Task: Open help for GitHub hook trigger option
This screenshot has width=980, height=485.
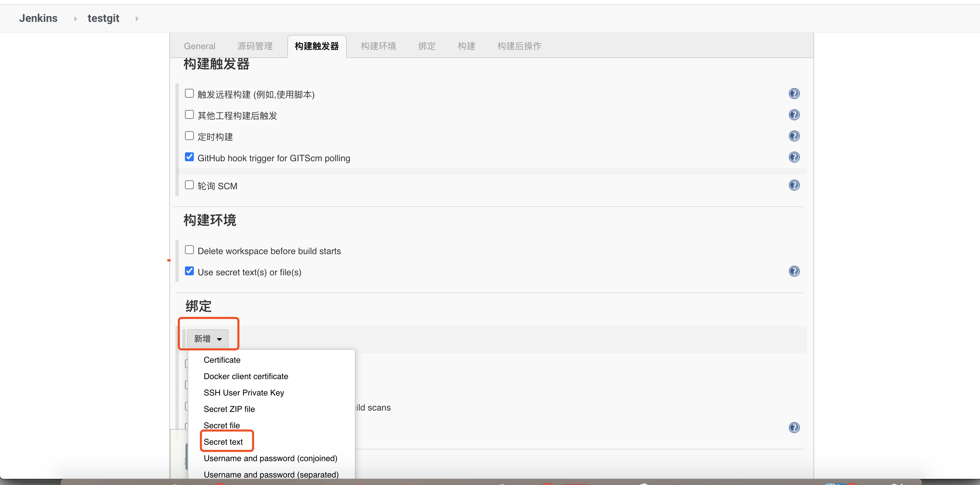Action: click(x=794, y=157)
